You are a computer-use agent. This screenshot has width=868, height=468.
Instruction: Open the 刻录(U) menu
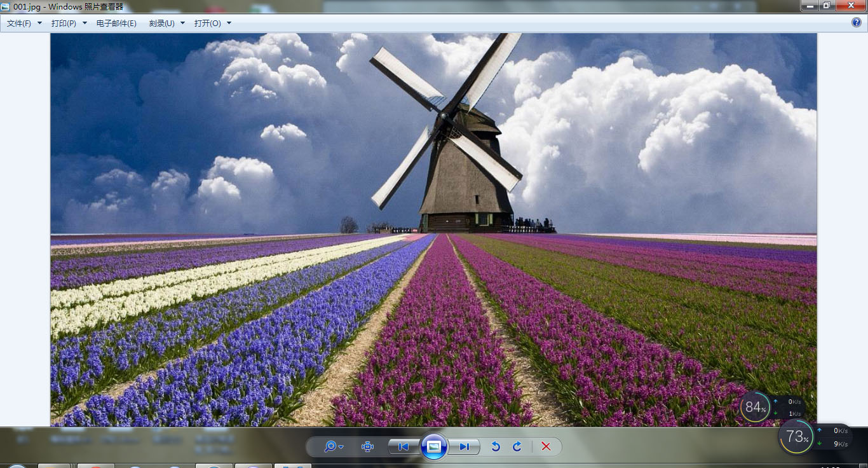point(161,24)
